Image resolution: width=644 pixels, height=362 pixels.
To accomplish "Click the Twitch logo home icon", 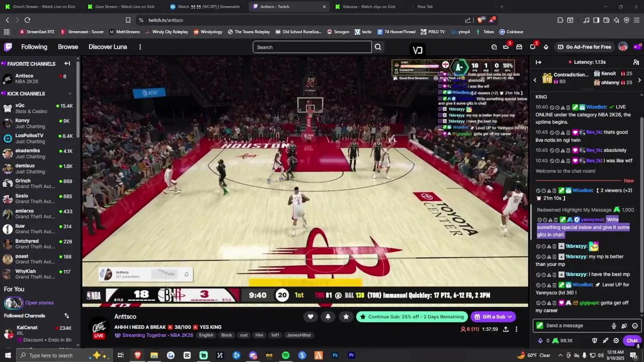I will pyautogui.click(x=8, y=47).
